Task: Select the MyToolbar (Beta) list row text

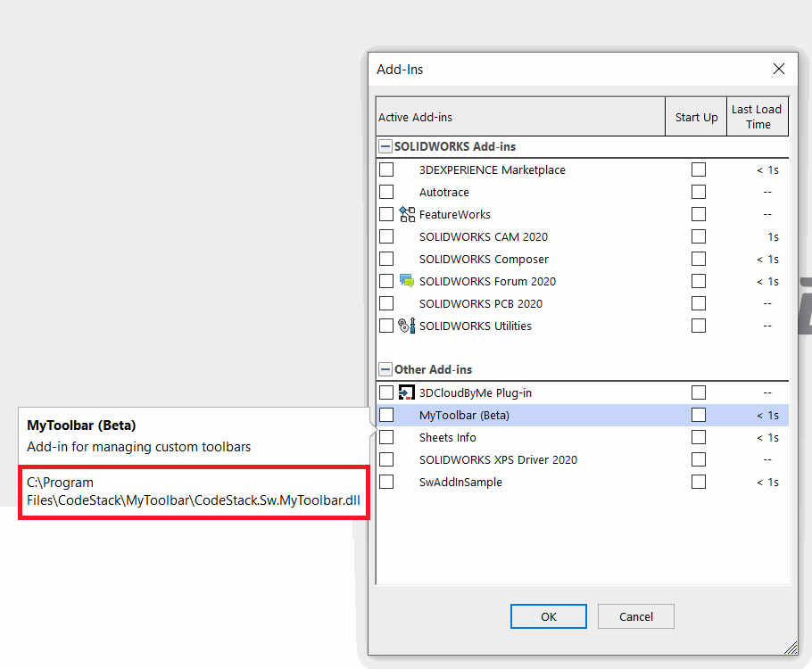Action: click(464, 415)
